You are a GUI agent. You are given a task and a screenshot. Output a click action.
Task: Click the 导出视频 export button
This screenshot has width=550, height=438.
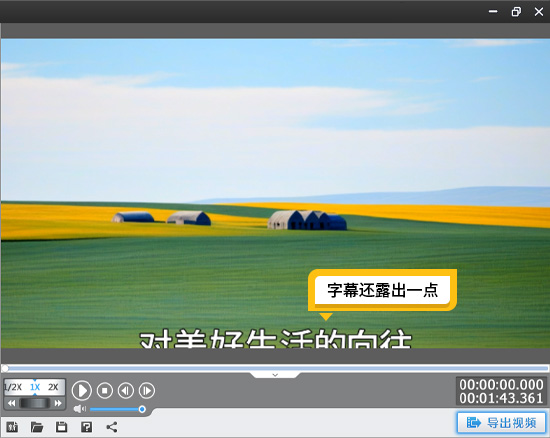coord(502,423)
